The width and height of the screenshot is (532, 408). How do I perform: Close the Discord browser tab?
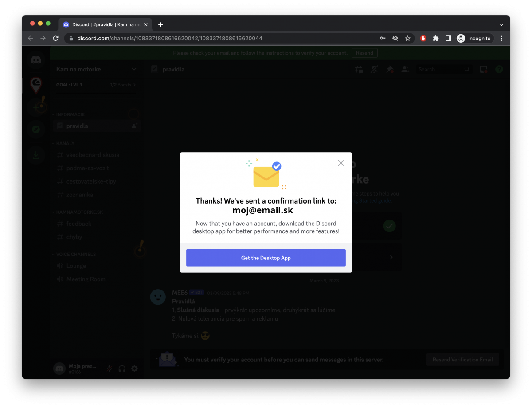click(x=146, y=24)
